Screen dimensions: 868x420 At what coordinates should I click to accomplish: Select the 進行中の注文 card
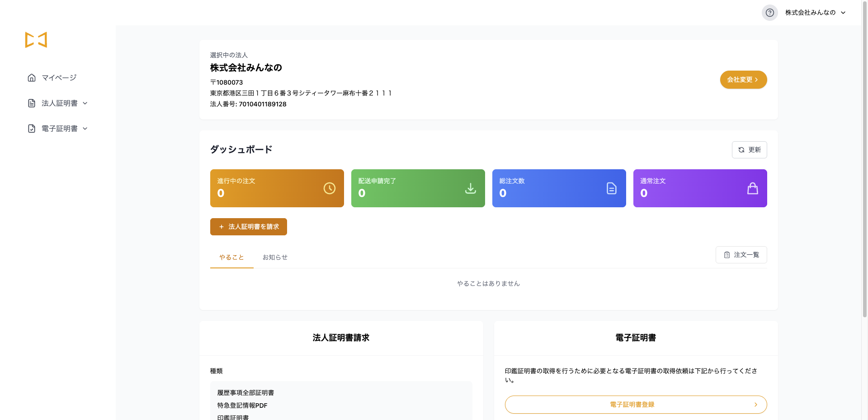pyautogui.click(x=277, y=188)
